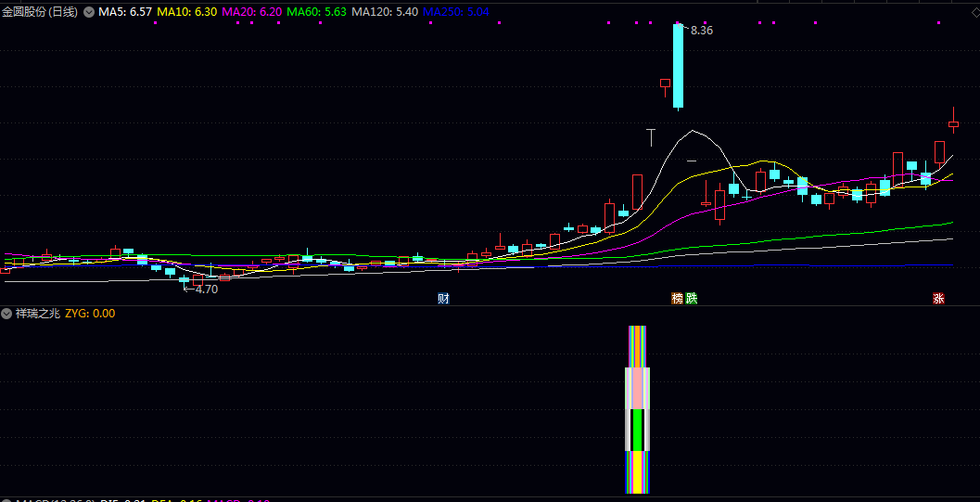Image resolution: width=980 pixels, height=502 pixels.
Task: Click the 祥瑞之兆 indicator name
Action: (x=38, y=314)
